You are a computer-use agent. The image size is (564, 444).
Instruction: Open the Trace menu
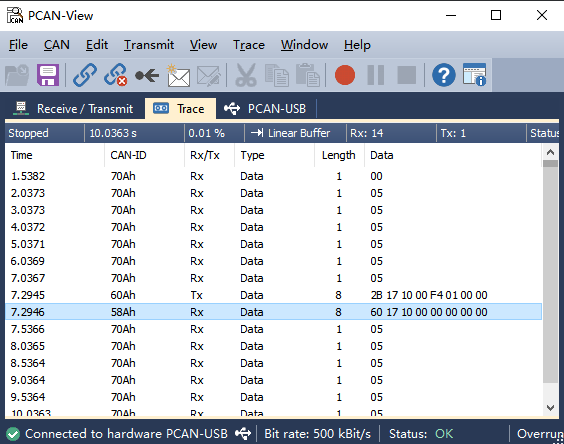point(249,45)
